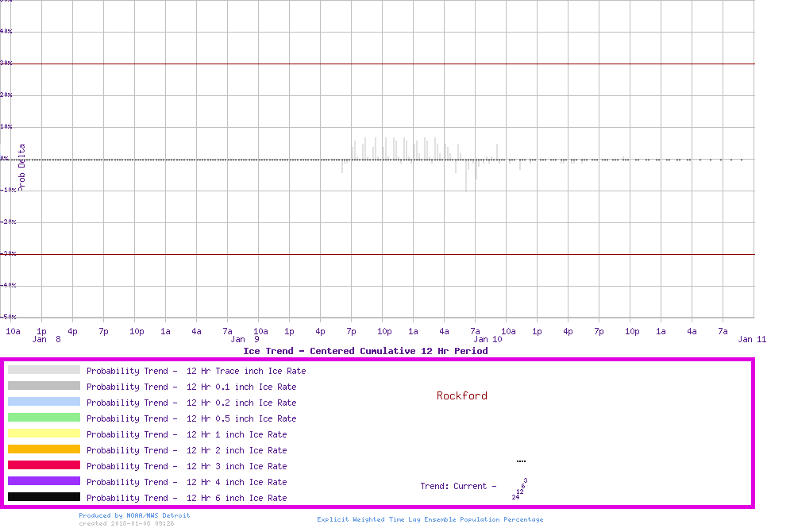Click the black 6 inch Ice Rate swatch
Image resolution: width=794 pixels, height=532 pixels.
[44, 497]
